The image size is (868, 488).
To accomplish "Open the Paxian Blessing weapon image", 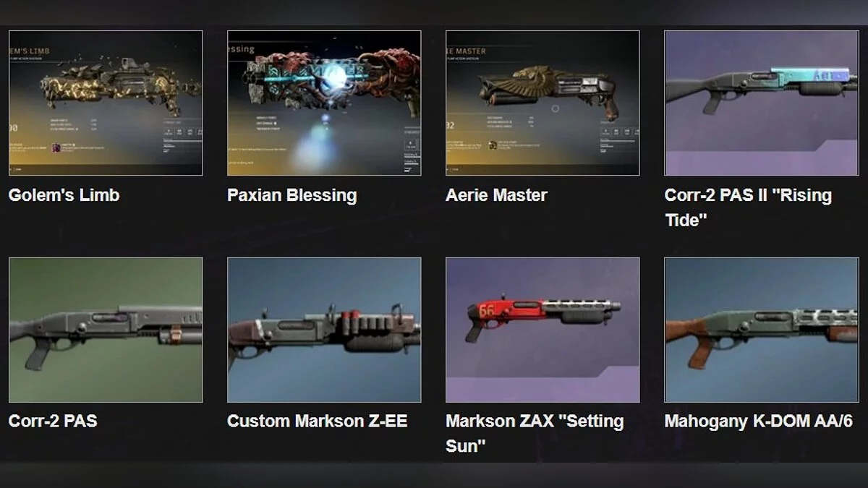I will (324, 103).
